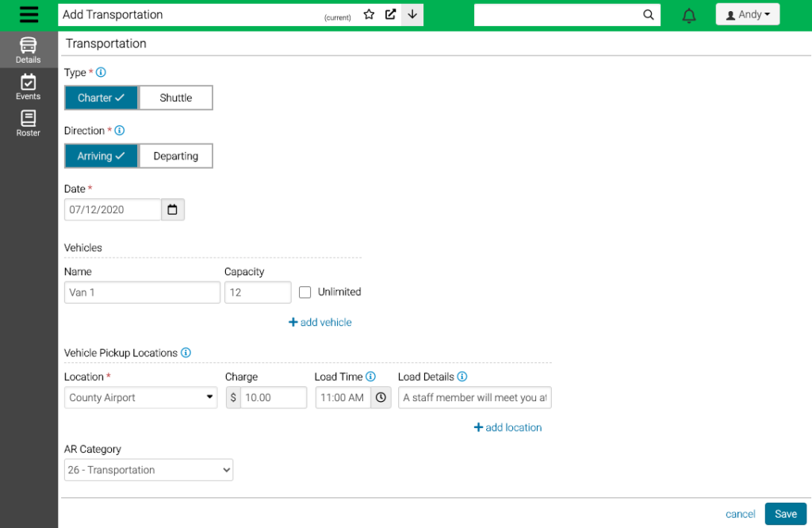
Task: Click the cancel link
Action: coord(740,515)
